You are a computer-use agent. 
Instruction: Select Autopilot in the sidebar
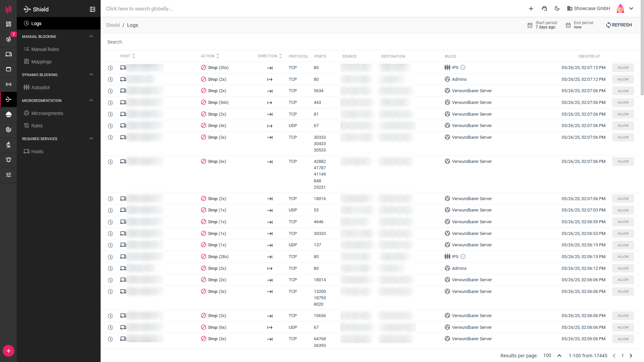tap(40, 87)
